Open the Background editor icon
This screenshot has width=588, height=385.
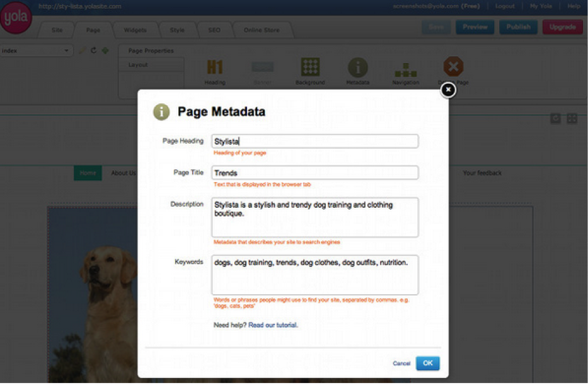pos(310,68)
